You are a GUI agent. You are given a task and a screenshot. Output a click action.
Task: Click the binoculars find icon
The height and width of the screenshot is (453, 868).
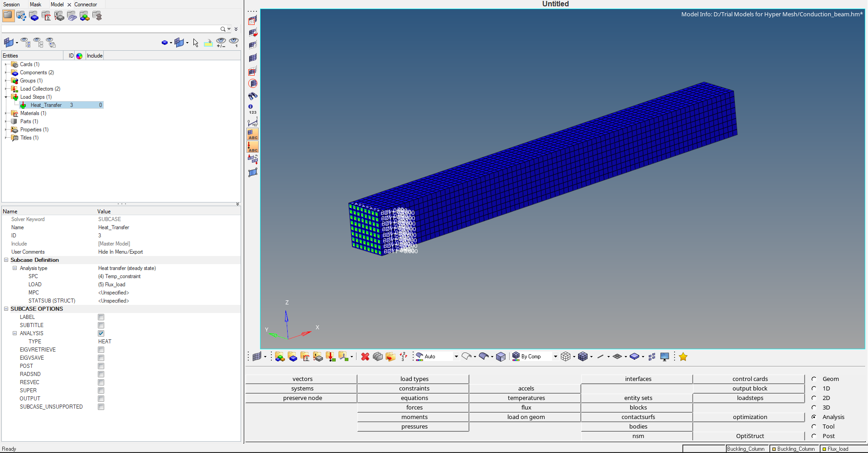(253, 96)
